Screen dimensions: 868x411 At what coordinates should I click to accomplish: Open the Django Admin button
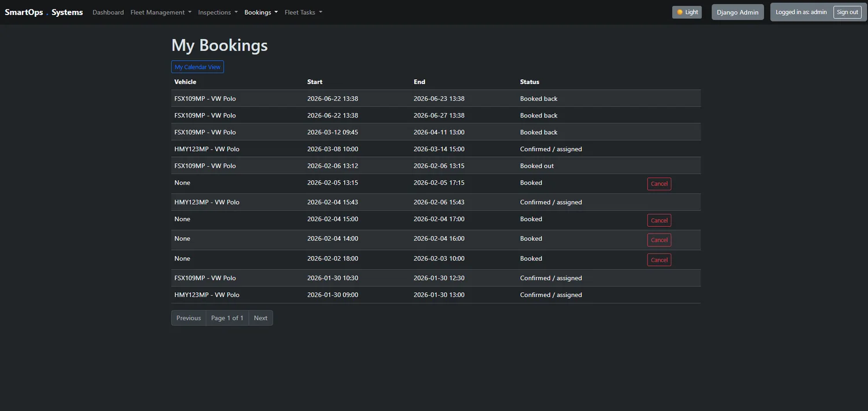tap(737, 12)
